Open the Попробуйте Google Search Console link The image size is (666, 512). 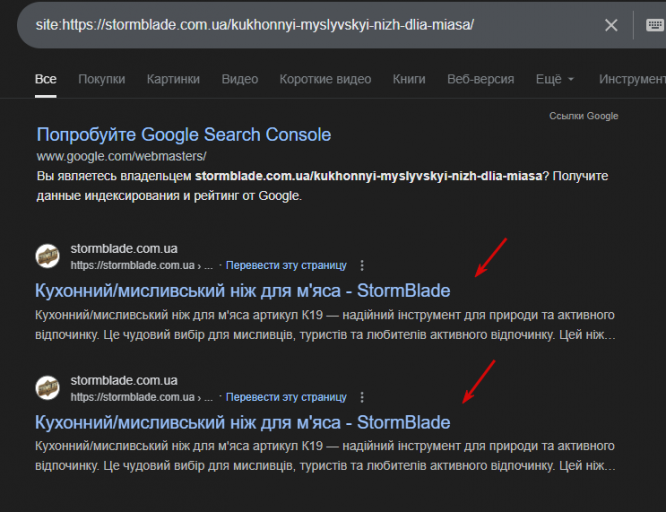click(184, 135)
